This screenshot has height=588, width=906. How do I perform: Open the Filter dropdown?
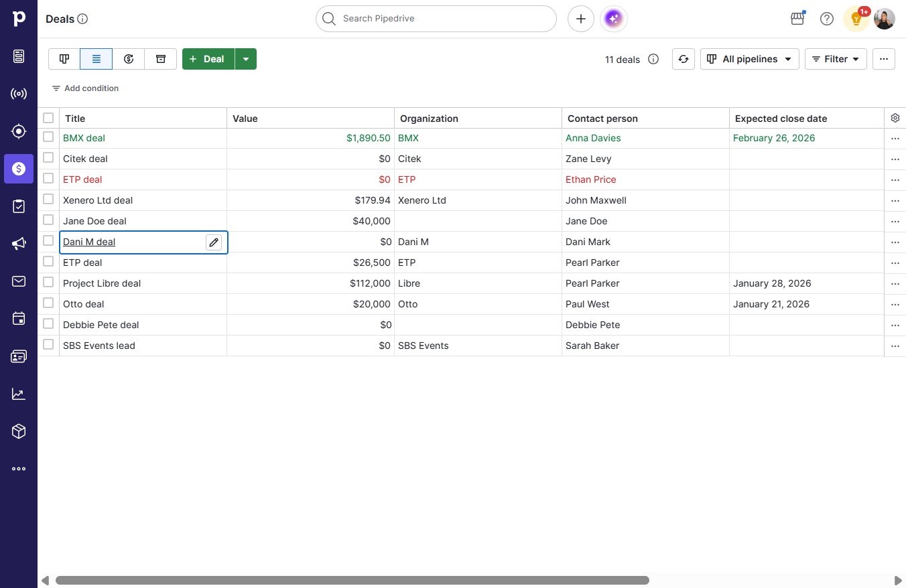coord(836,59)
